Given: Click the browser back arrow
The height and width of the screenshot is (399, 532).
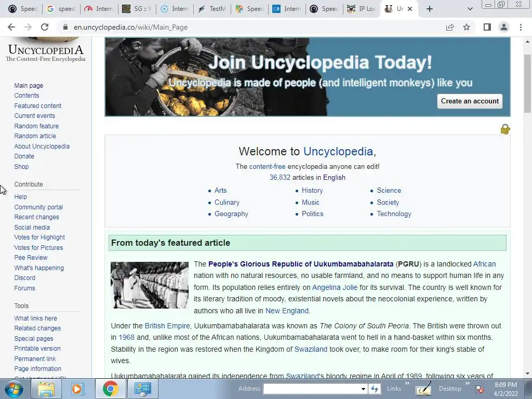Looking at the screenshot, I should point(11,27).
